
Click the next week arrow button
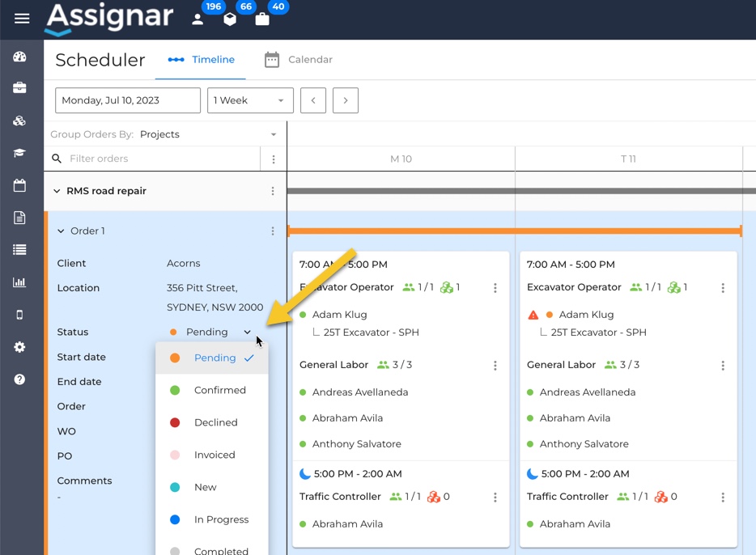pos(344,100)
